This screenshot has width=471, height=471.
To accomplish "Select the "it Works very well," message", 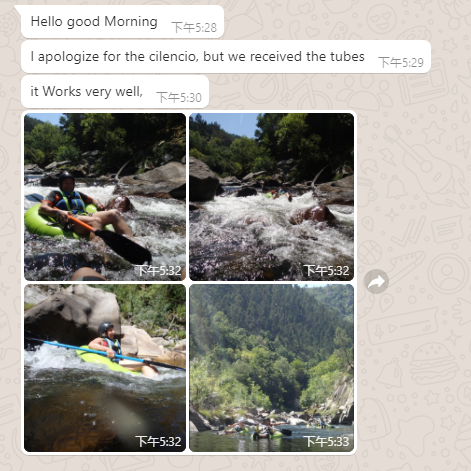I will [115, 92].
